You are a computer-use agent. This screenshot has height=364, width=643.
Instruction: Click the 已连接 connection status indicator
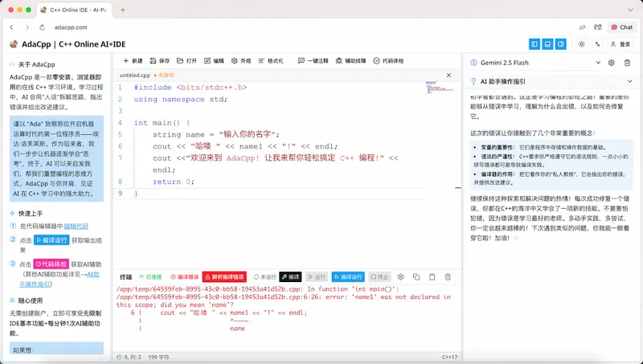click(x=150, y=276)
